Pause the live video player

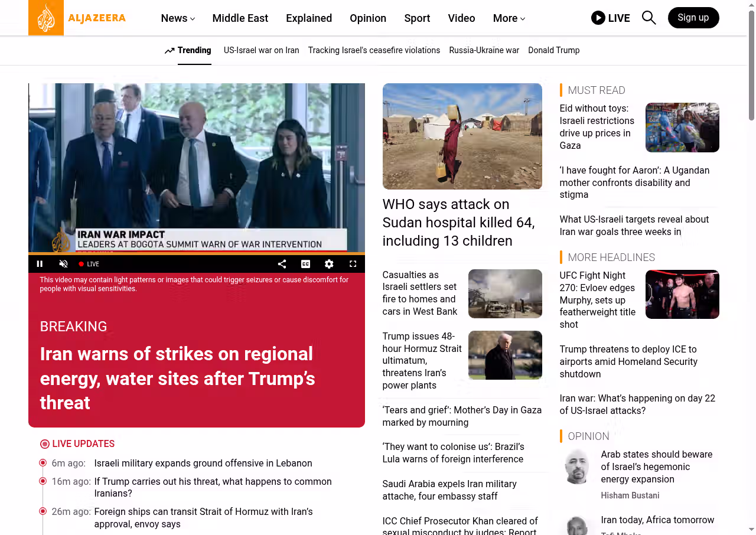pos(40,264)
